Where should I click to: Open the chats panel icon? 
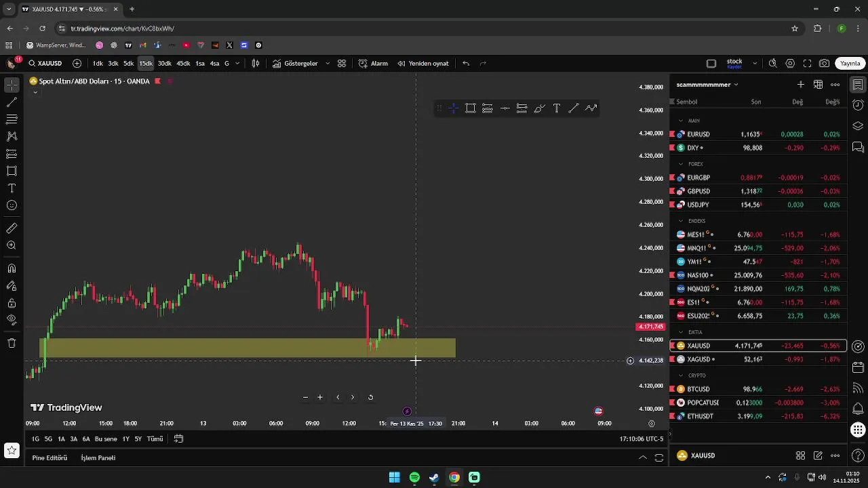pos(858,147)
